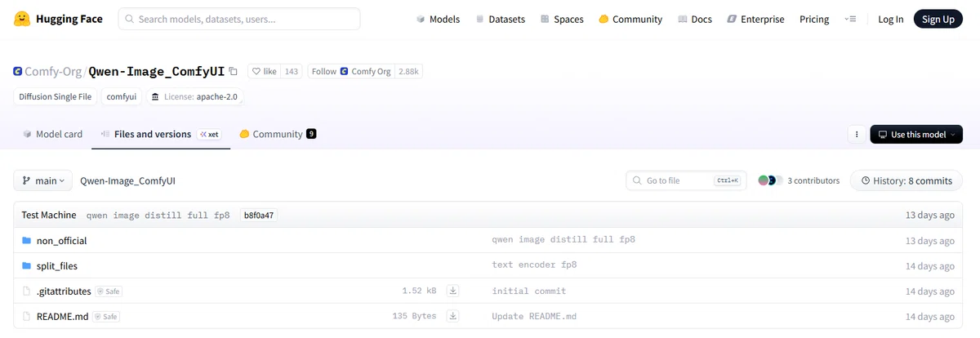980x338 pixels.
Task: Expand the main branch dropdown
Action: click(42, 180)
